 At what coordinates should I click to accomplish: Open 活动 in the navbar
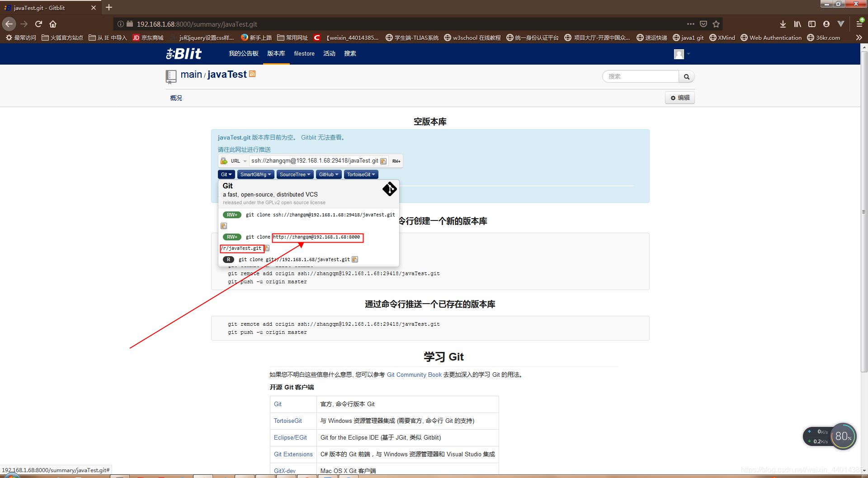[x=329, y=54]
